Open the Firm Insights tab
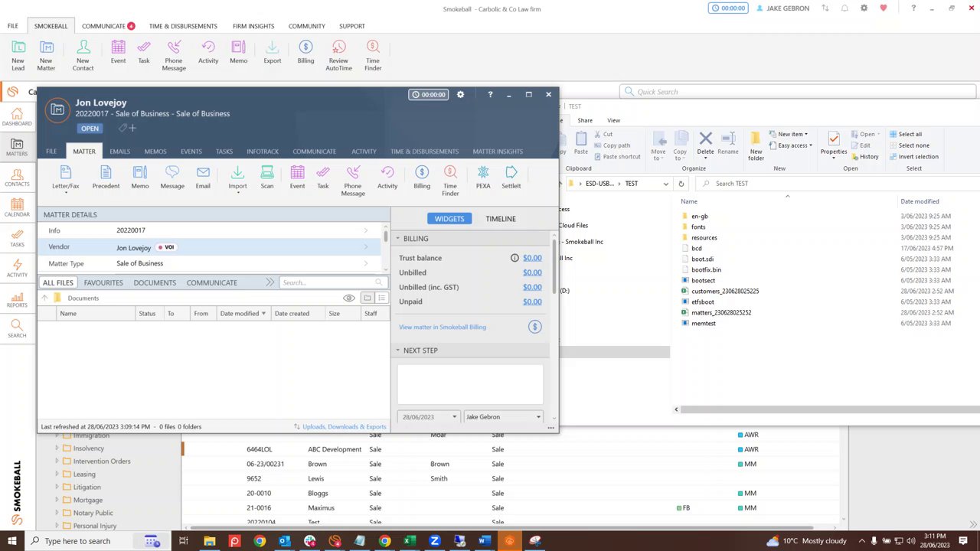 [253, 26]
